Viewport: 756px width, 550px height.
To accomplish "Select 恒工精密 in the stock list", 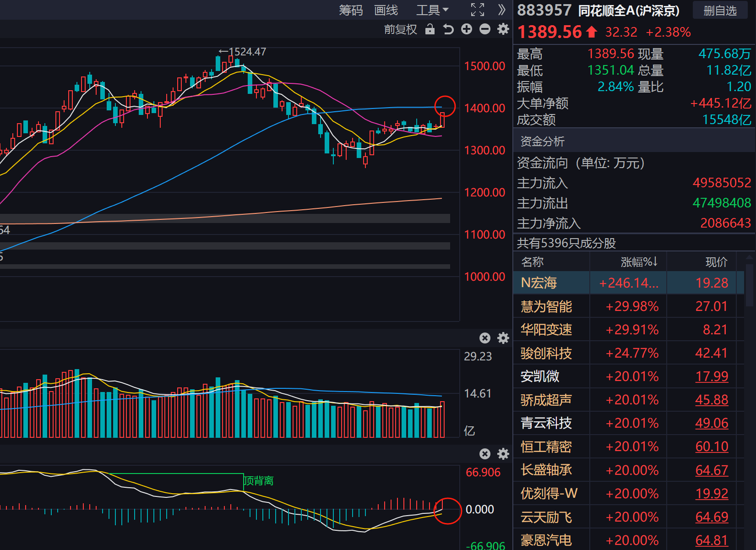I will [546, 447].
